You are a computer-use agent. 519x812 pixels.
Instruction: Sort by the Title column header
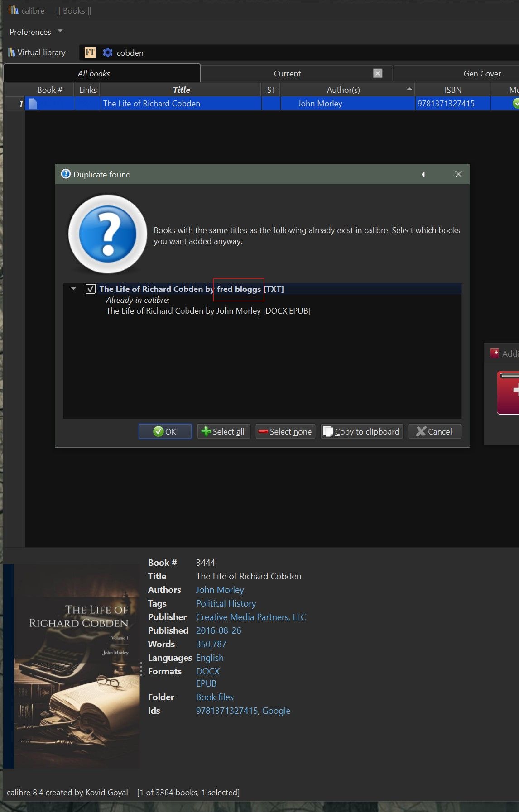tap(181, 90)
